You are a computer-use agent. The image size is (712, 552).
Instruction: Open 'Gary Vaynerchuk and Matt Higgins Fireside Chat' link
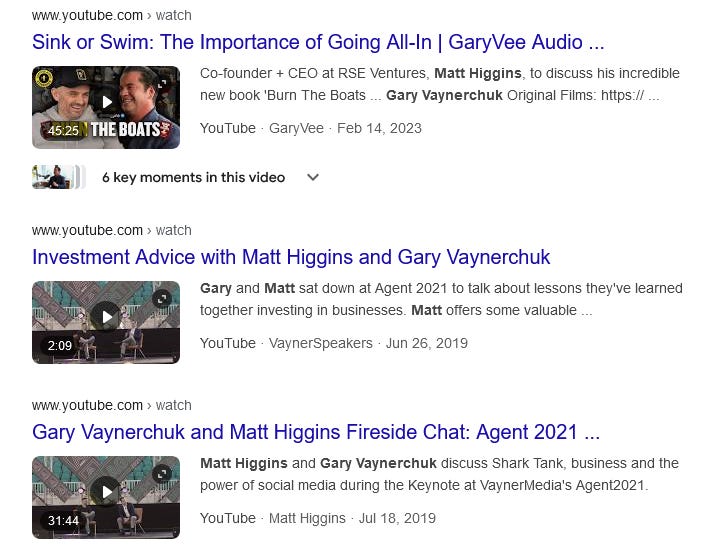[316, 432]
